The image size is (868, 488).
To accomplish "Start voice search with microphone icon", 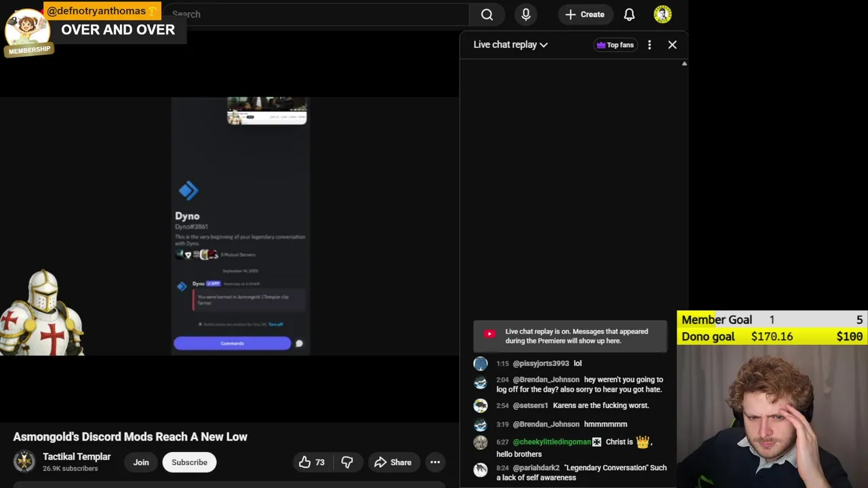I will coord(526,14).
